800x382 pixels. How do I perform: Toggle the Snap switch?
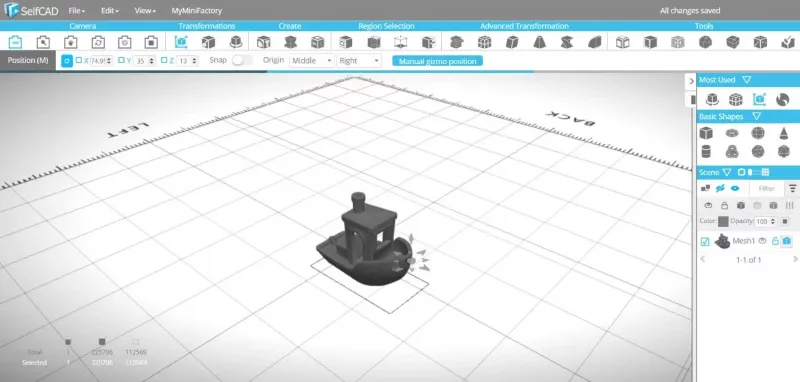[242, 60]
